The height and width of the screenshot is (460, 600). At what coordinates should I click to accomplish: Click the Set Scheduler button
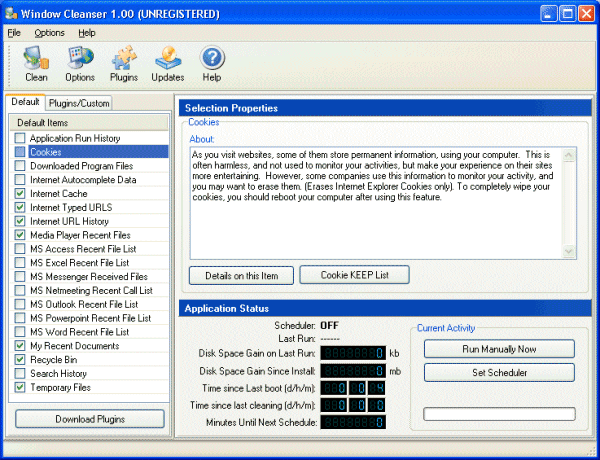coord(499,372)
